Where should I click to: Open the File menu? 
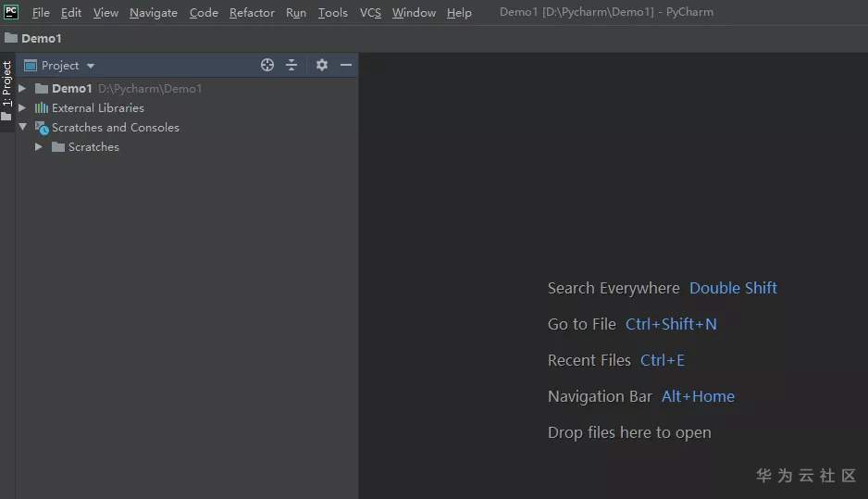pos(41,12)
